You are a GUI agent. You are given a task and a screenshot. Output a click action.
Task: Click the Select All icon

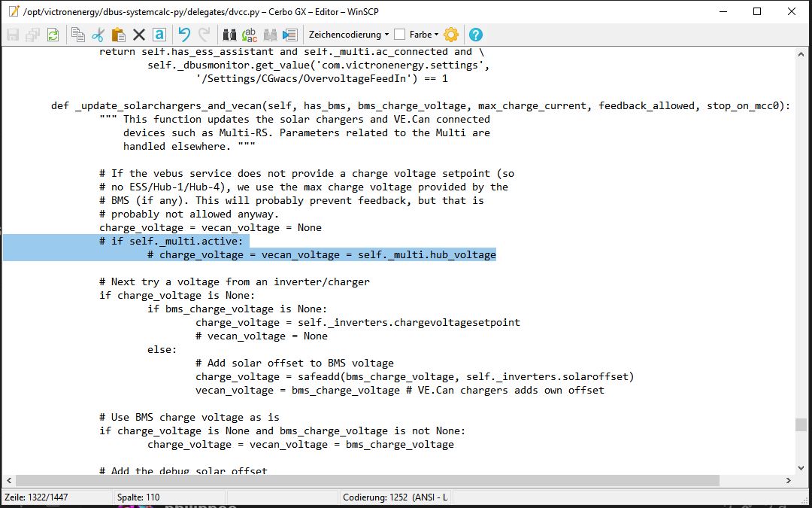coord(159,35)
